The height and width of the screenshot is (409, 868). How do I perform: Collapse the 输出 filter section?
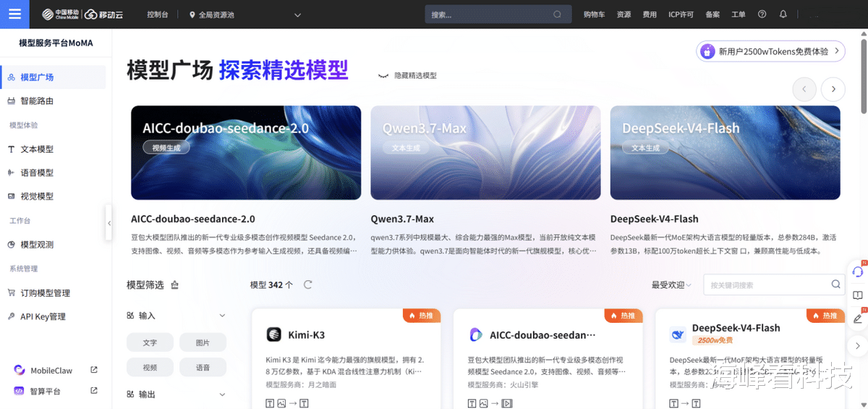click(222, 395)
